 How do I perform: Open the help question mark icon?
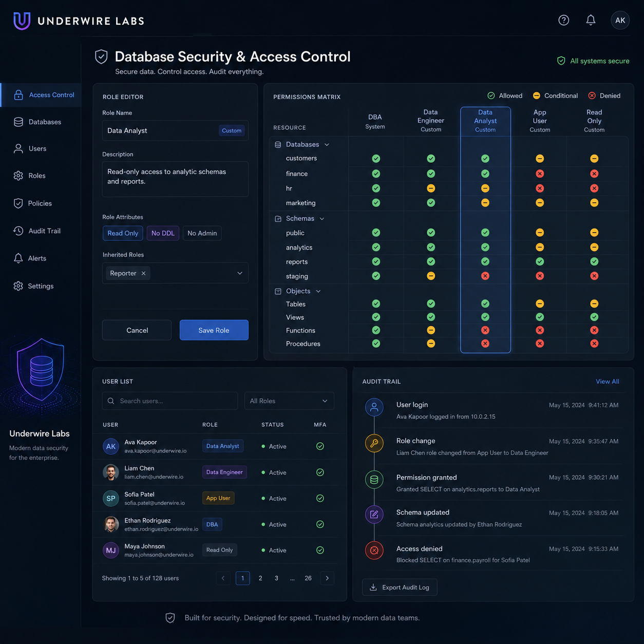click(x=563, y=20)
